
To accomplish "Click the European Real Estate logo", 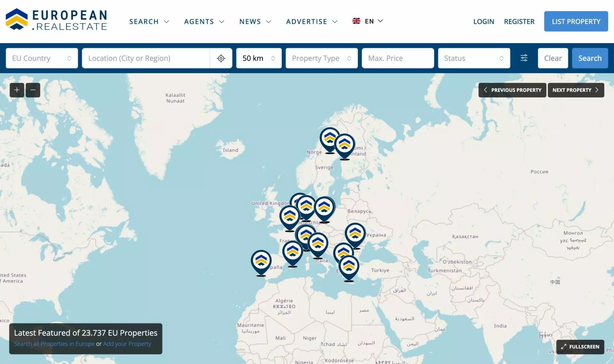I will pos(56,20).
